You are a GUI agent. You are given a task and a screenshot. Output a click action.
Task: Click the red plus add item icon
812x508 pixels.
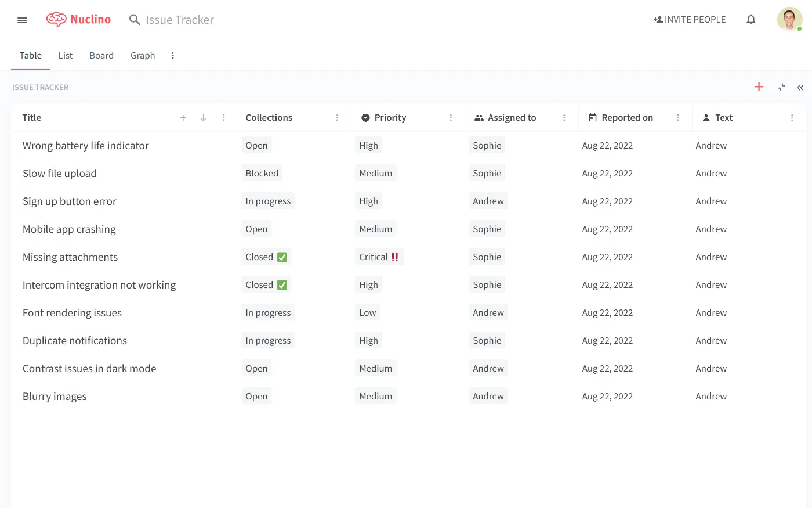[759, 87]
